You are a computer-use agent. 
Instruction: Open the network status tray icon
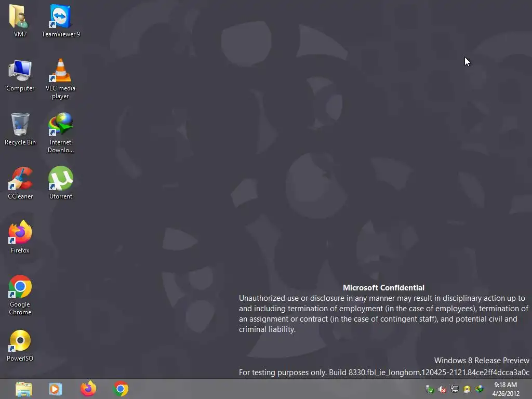point(454,389)
